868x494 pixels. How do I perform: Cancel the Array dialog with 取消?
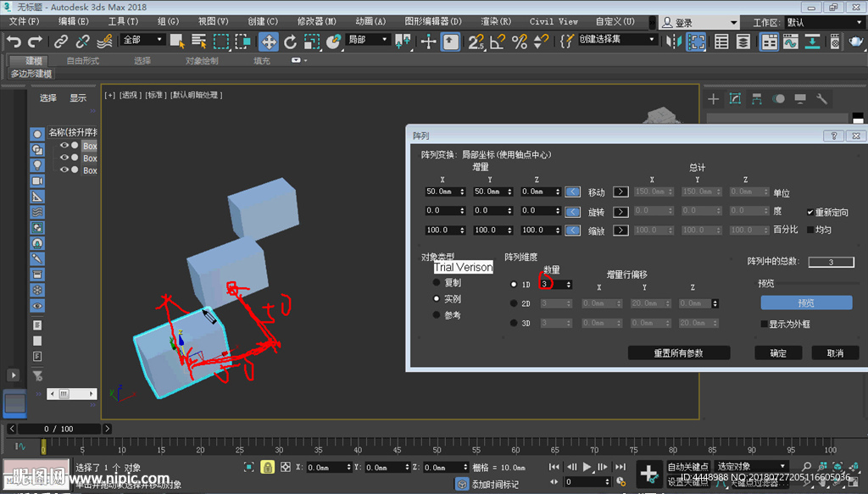835,353
